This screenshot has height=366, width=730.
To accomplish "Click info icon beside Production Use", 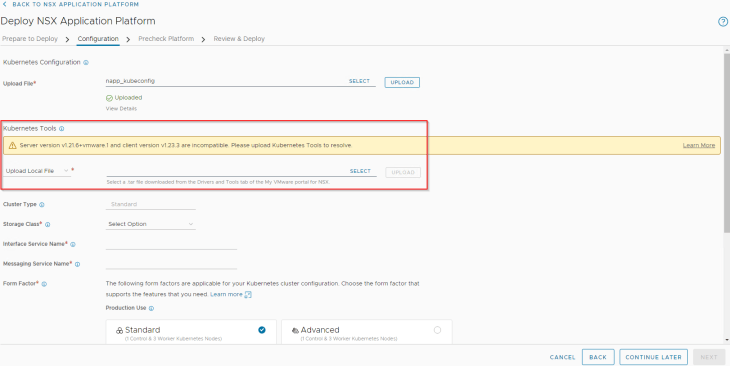I will click(x=151, y=308).
